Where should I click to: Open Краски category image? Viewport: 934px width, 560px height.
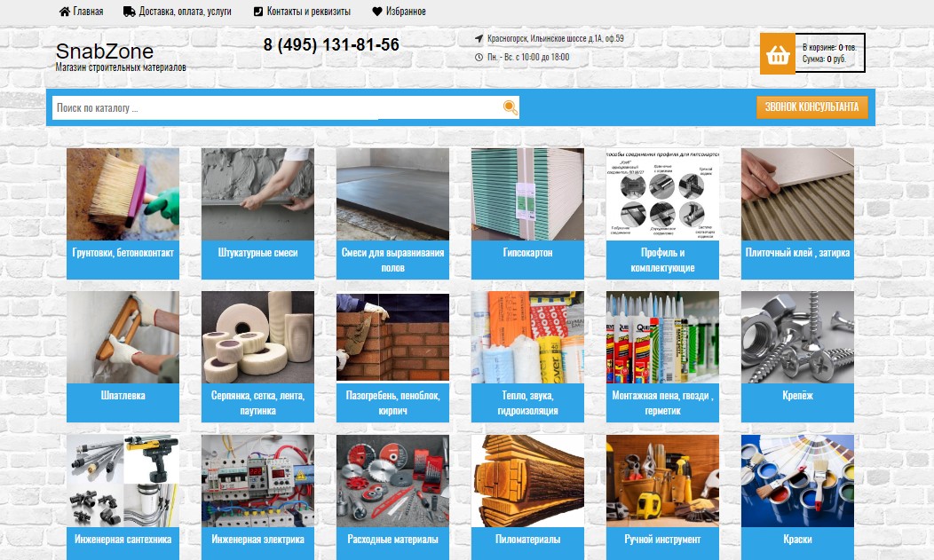pos(797,481)
